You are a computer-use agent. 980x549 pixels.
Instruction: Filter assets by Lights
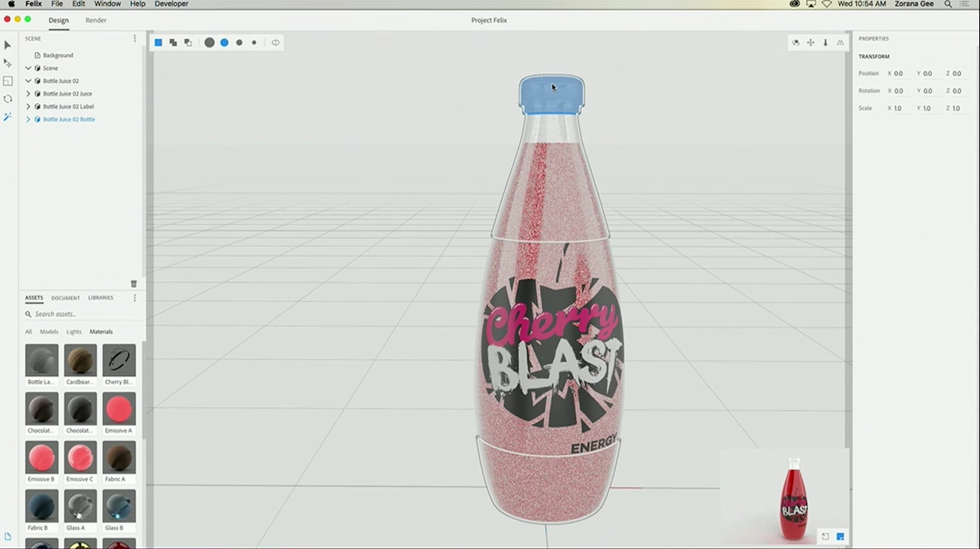pos(73,332)
